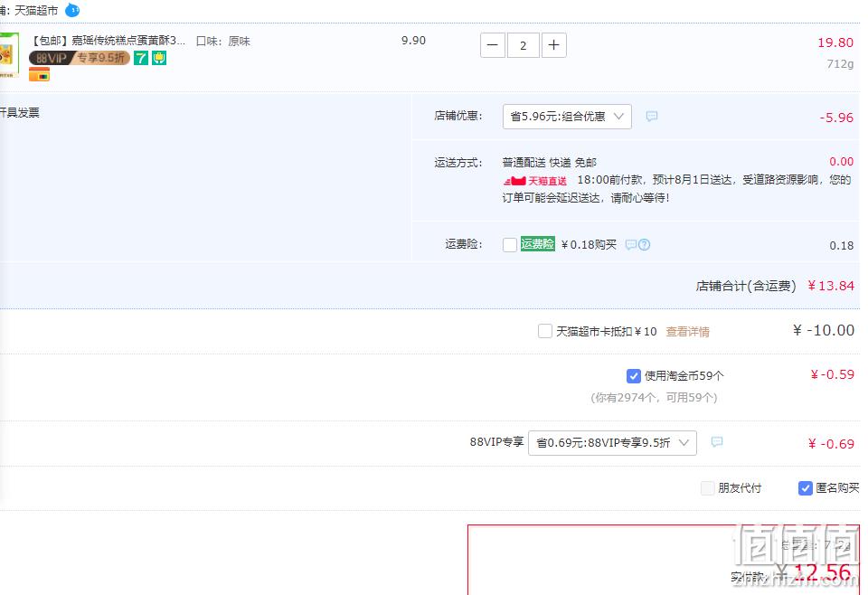Click the 开具发票 invoice text
Screen dimensions: 868x595
click(20, 113)
